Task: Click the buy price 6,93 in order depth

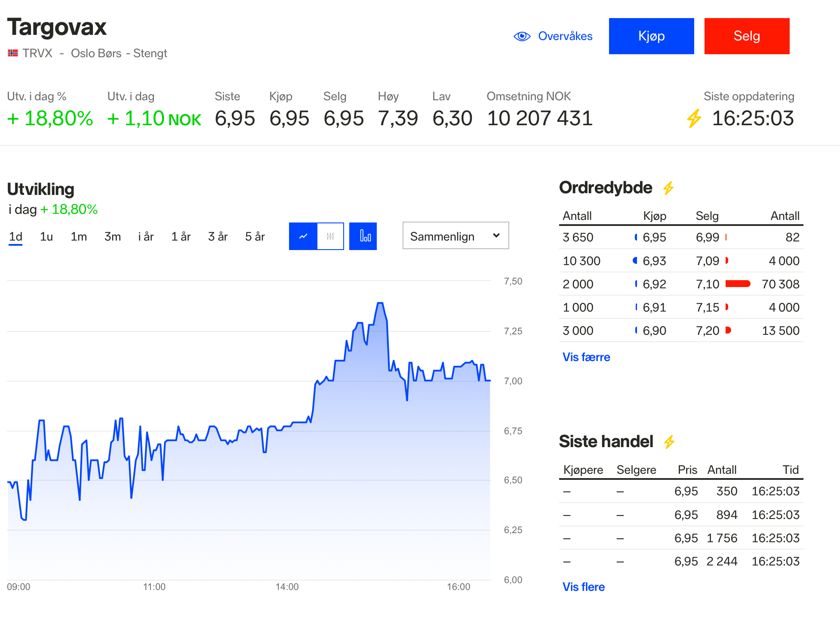Action: (654, 261)
